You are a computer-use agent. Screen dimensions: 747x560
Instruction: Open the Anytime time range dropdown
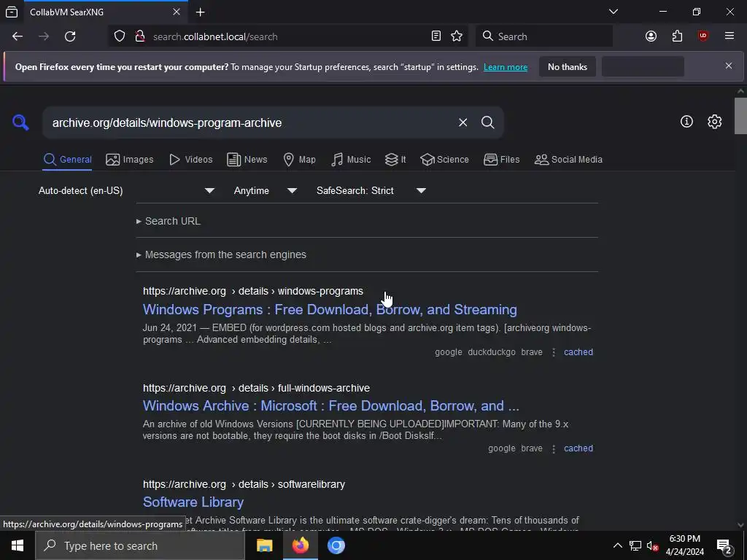point(265,190)
